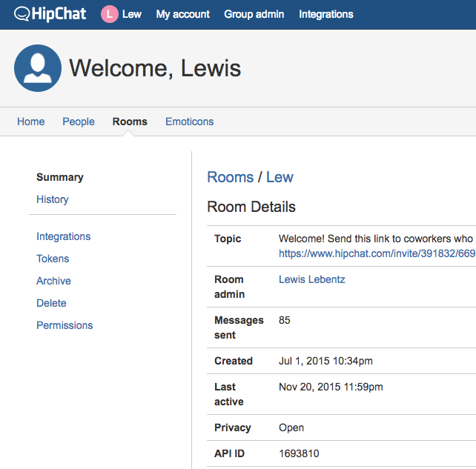Viewport: 476px width, 469px height.
Task: Open room Permissions settings
Action: coord(65,325)
